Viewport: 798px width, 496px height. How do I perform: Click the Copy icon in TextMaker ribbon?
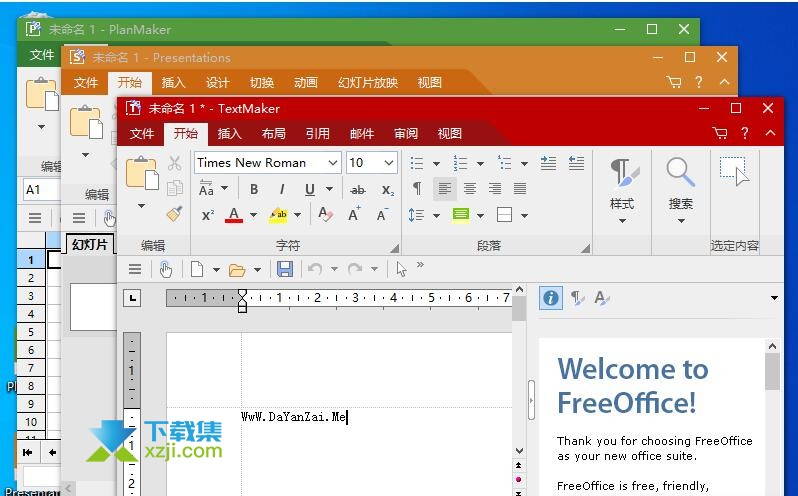click(x=175, y=188)
